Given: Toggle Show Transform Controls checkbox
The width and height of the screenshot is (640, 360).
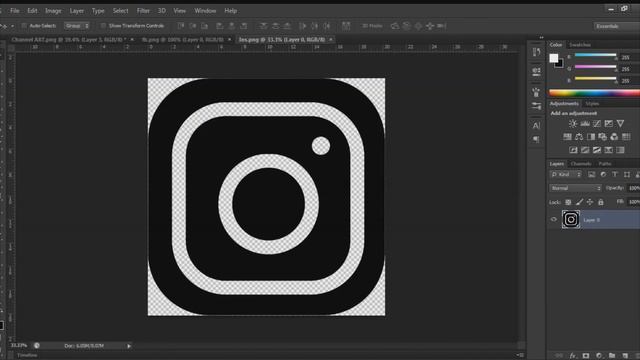Looking at the screenshot, I should tap(103, 26).
